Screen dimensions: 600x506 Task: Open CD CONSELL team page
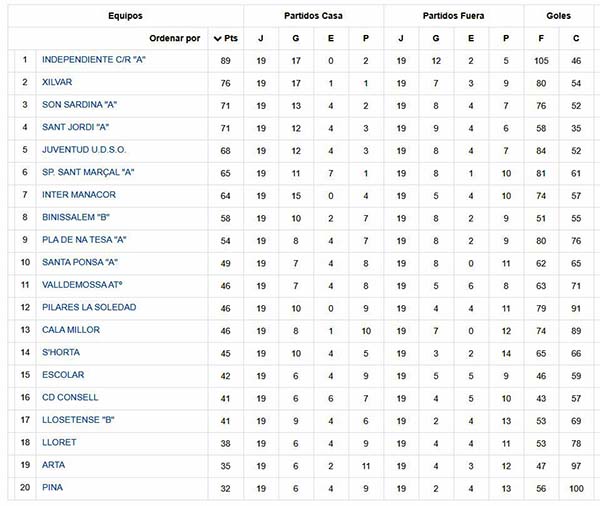click(x=70, y=397)
